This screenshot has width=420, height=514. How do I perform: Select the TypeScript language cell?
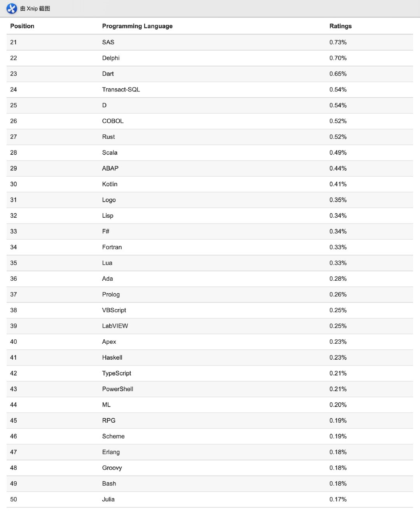117,373
